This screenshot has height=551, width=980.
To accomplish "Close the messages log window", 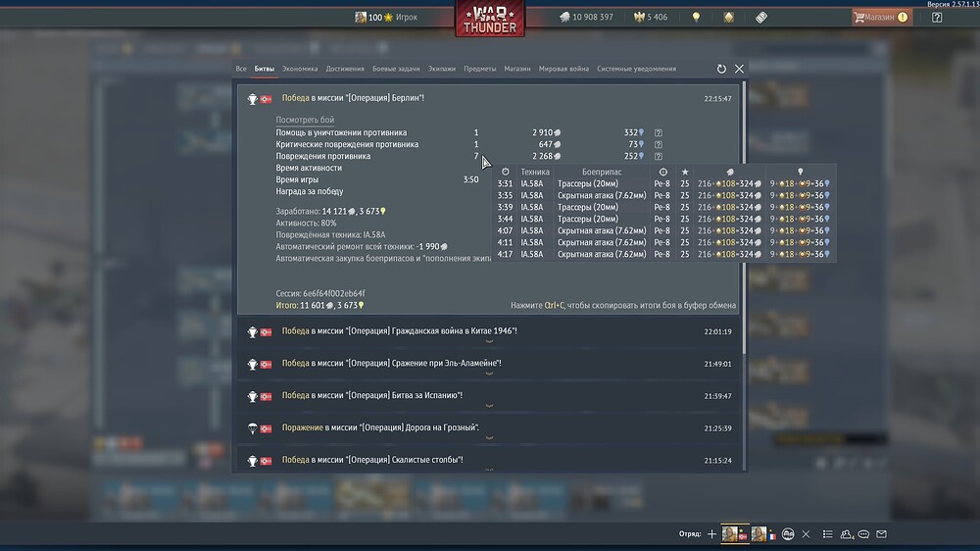I will click(739, 69).
